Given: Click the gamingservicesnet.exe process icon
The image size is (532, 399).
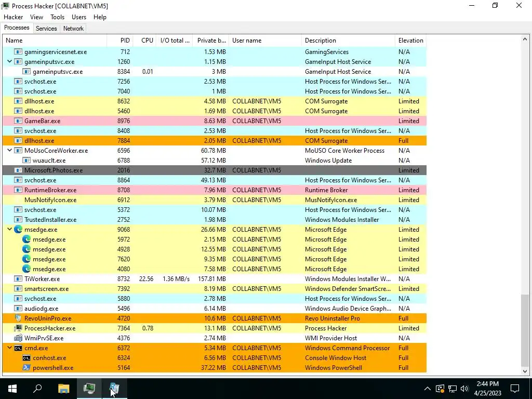Looking at the screenshot, I should pyautogui.click(x=18, y=52).
